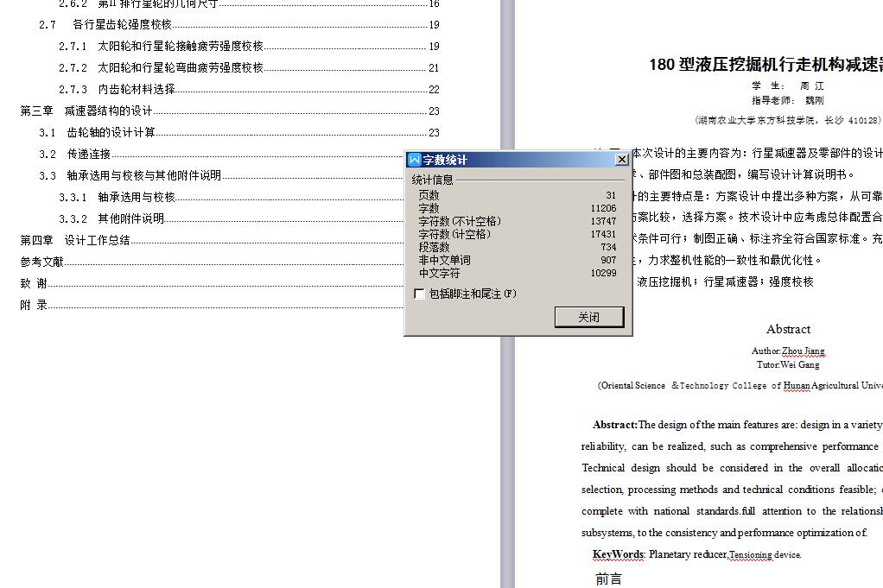Screen dimensions: 883x588
Task: Open TOC entry 2.7 各行星齿轮强度校核
Action: (x=238, y=25)
